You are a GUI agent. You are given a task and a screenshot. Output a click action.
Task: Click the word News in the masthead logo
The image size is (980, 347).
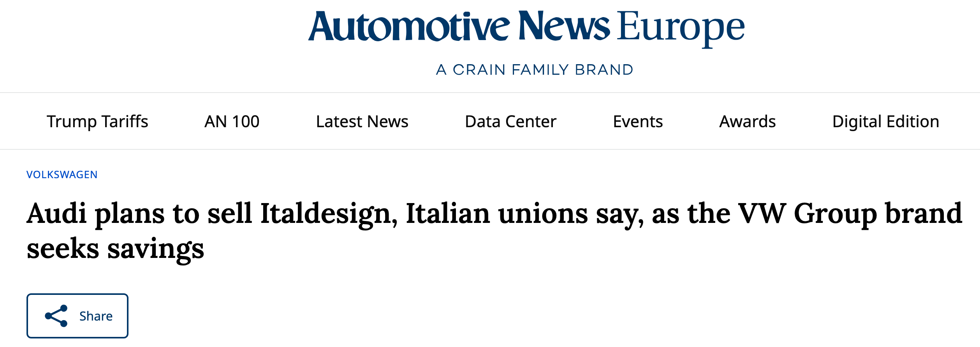(x=564, y=26)
